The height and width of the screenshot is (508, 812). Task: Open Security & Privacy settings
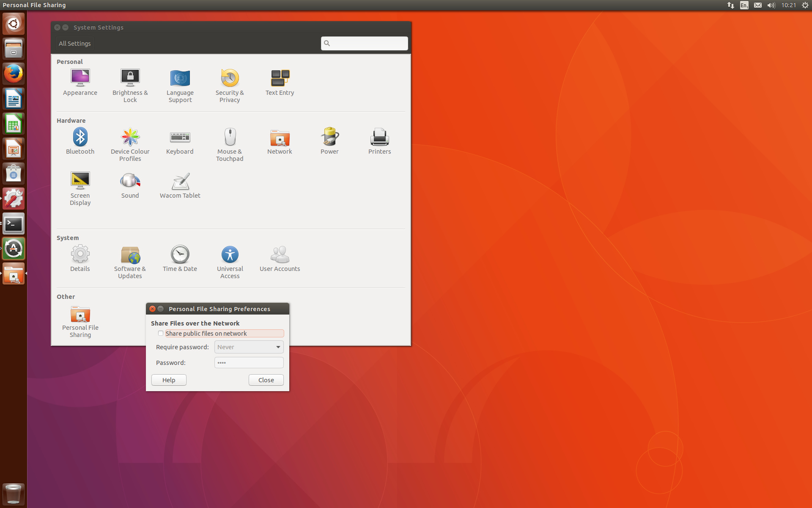pyautogui.click(x=230, y=79)
